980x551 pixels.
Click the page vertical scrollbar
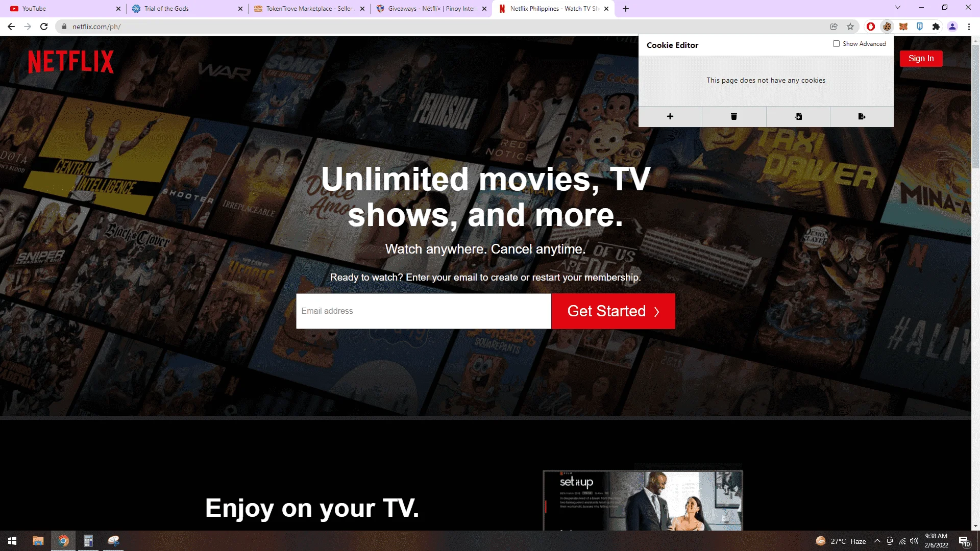click(x=975, y=107)
